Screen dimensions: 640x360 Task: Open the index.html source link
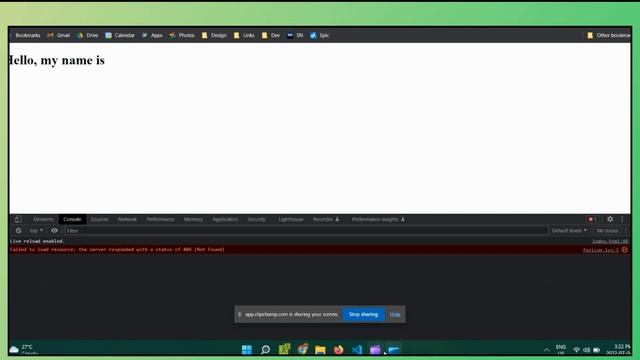click(610, 241)
